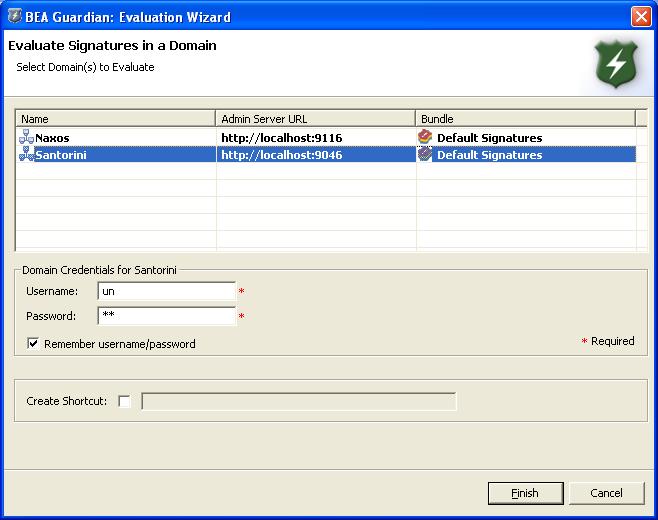
Task: Click the http://localhost:9116 URL cell
Action: coord(316,138)
